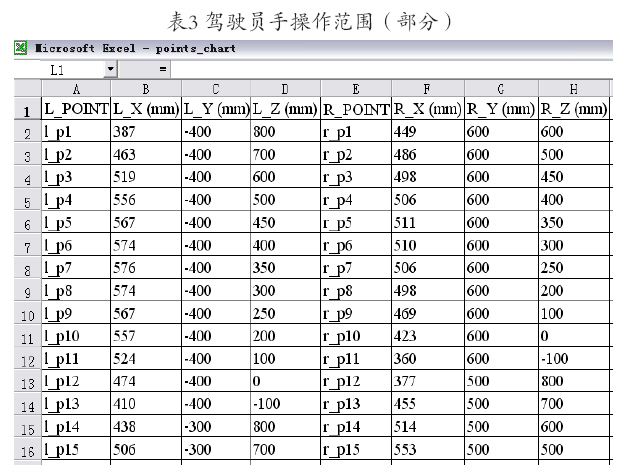This screenshot has width=628, height=475.
Task: Click cell with value 514
Action: click(x=428, y=427)
